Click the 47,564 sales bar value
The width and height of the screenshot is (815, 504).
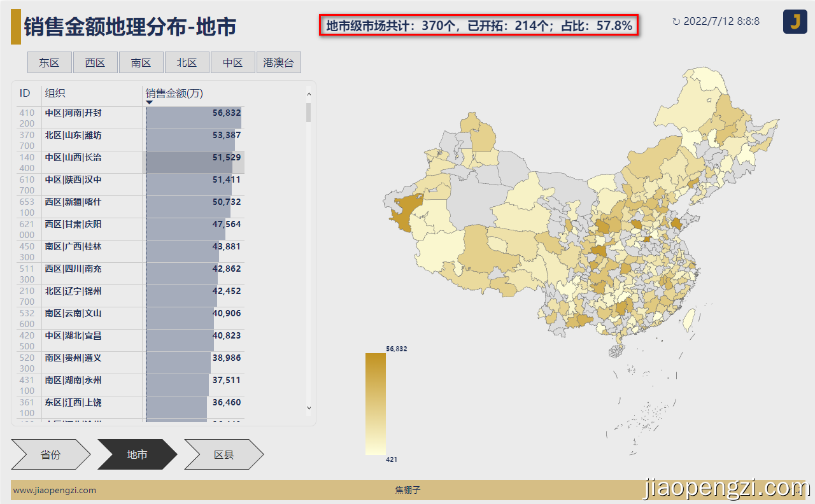point(227,224)
